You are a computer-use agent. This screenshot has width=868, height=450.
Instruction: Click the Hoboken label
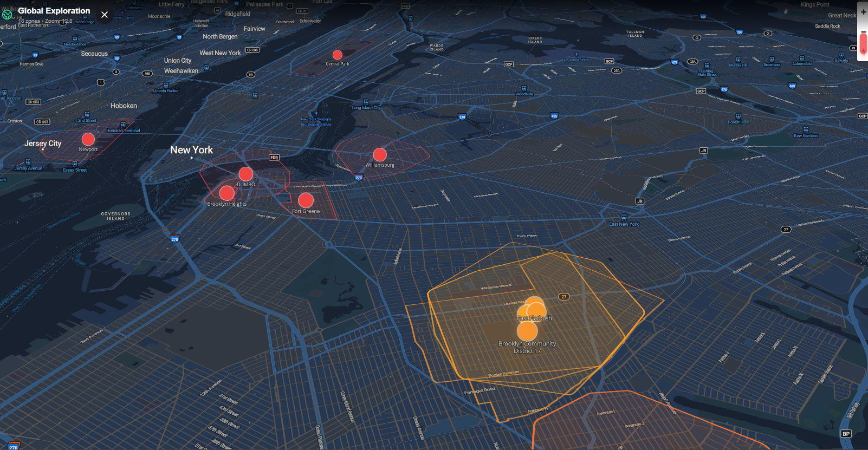click(124, 106)
